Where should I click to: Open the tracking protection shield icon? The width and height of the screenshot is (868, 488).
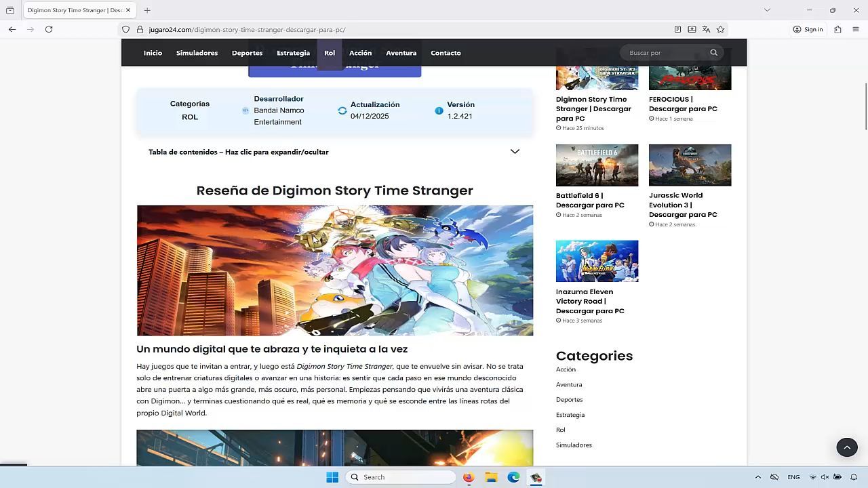click(125, 29)
